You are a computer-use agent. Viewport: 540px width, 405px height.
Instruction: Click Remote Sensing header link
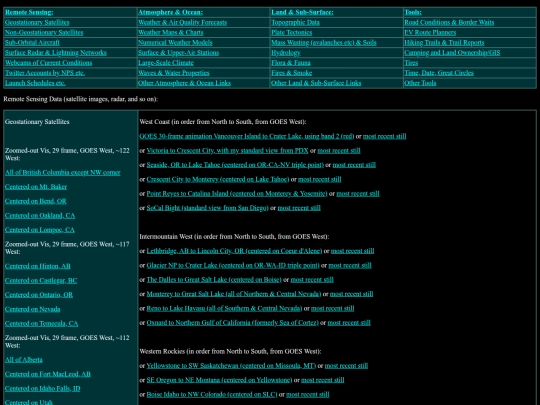pos(29,12)
